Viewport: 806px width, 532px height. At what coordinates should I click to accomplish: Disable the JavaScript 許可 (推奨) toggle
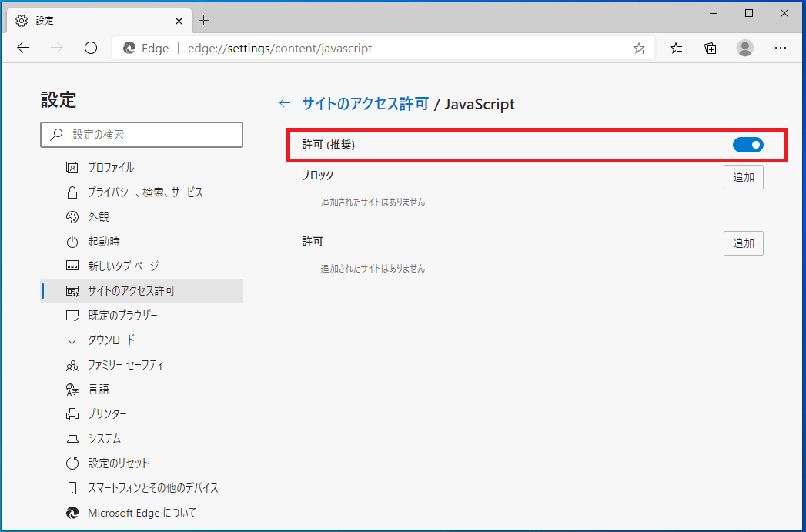coord(747,145)
